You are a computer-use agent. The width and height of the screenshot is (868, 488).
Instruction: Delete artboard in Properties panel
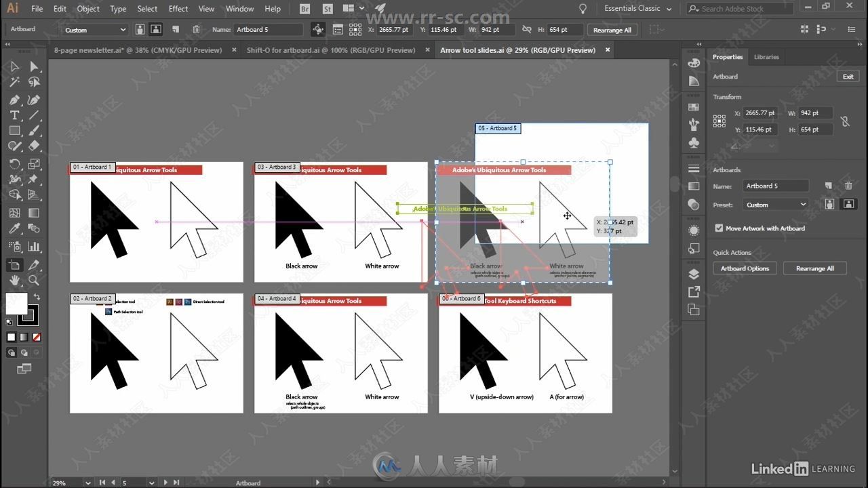click(848, 186)
